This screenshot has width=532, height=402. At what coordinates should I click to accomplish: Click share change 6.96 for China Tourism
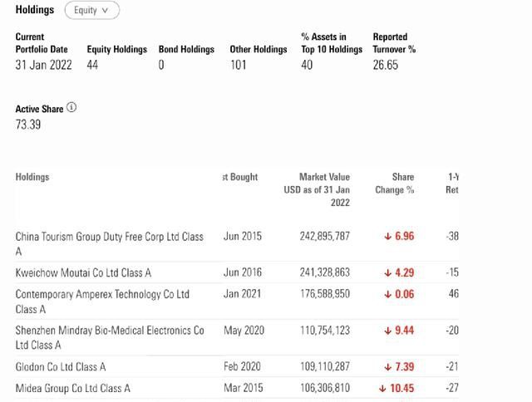click(399, 236)
